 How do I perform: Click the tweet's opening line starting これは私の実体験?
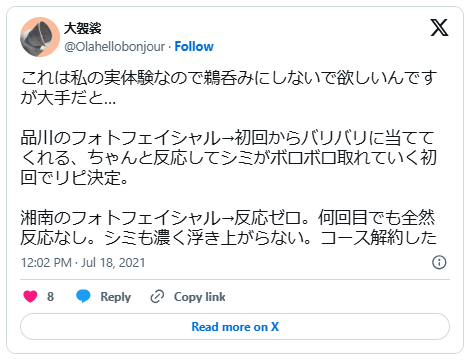(x=229, y=77)
